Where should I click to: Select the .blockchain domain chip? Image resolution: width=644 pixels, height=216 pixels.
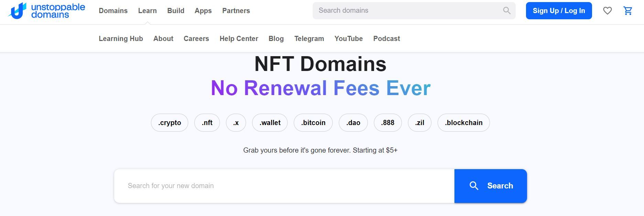(x=464, y=123)
